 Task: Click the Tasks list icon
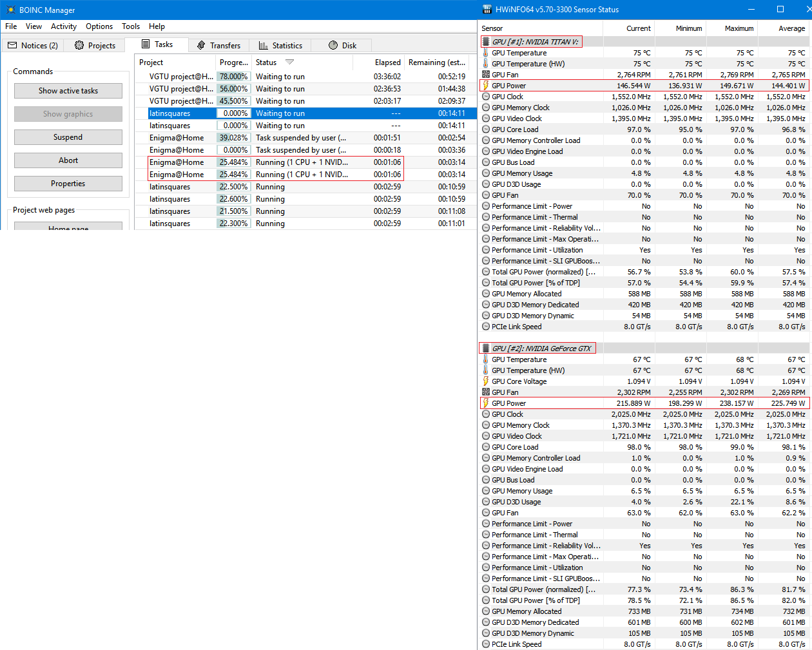click(x=146, y=44)
